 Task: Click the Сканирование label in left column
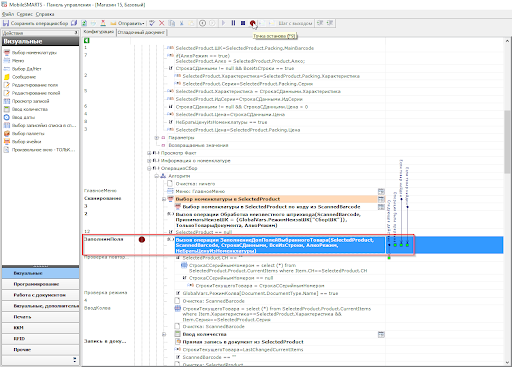click(103, 198)
